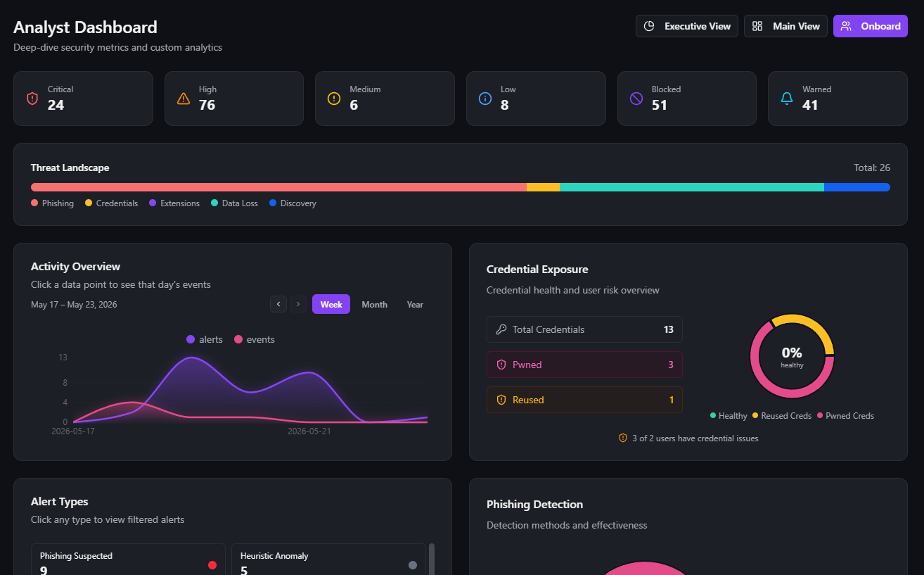Image resolution: width=924 pixels, height=575 pixels.
Task: Click the teal Data Loss bar segment
Action: coord(692,187)
